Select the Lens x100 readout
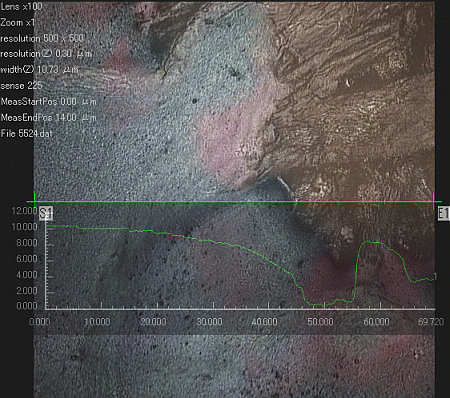 (21, 6)
